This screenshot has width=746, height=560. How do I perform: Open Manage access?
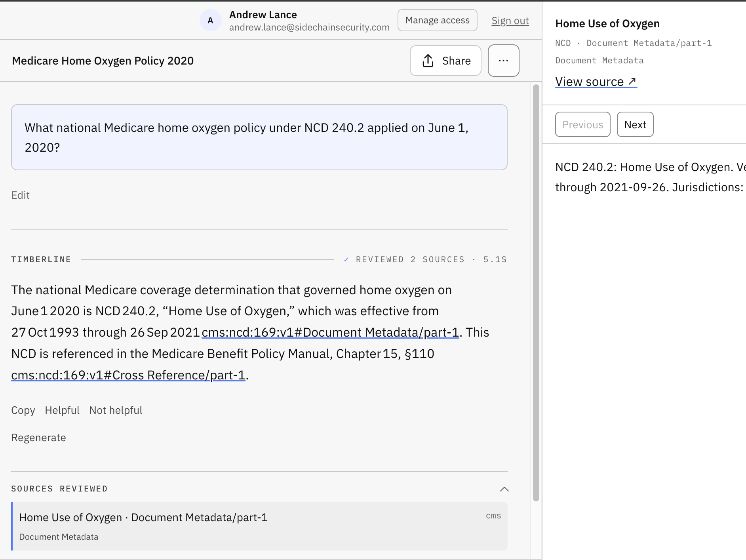point(437,20)
